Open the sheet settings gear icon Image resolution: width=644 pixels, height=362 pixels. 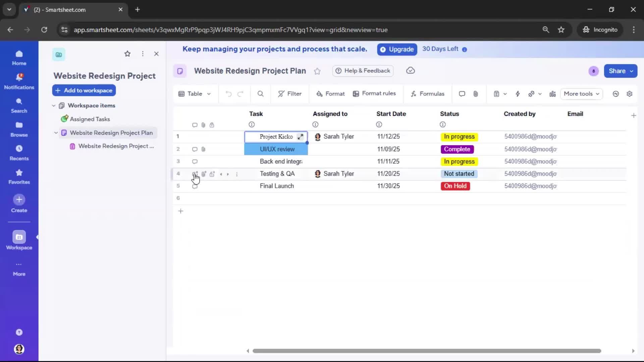click(630, 94)
